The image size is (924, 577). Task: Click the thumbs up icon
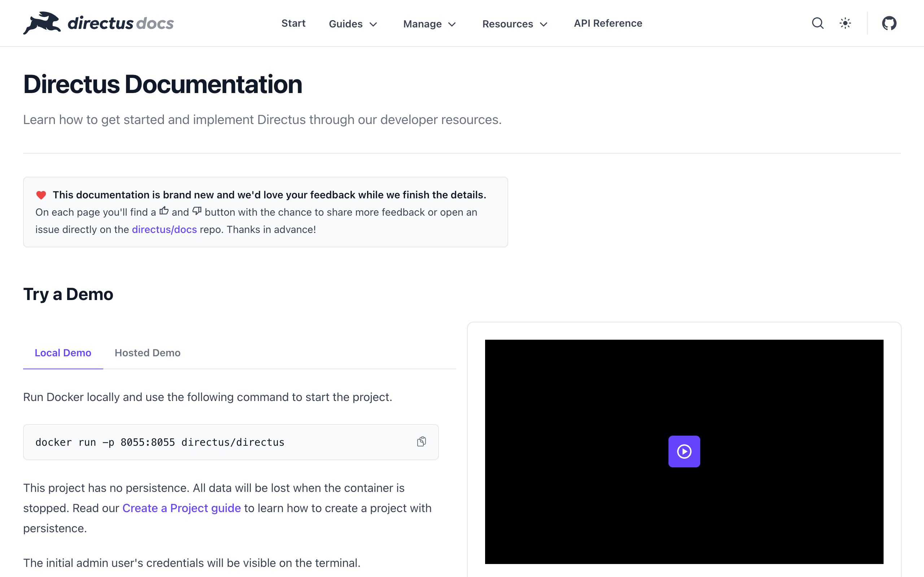164,211
